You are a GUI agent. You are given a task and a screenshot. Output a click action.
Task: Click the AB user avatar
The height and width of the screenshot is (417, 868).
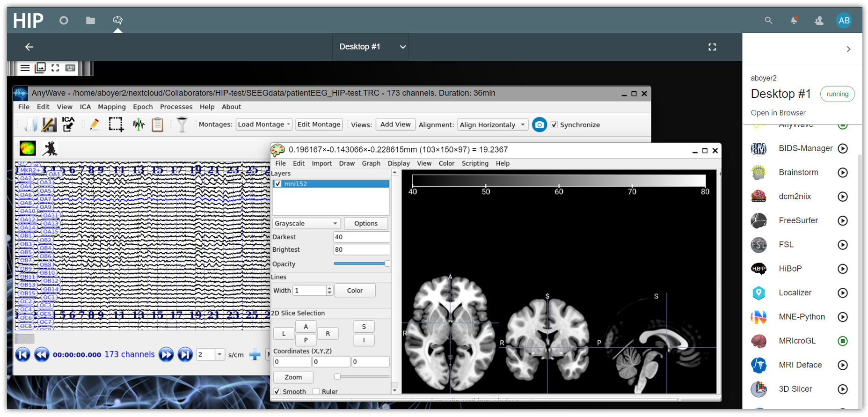click(x=844, y=21)
